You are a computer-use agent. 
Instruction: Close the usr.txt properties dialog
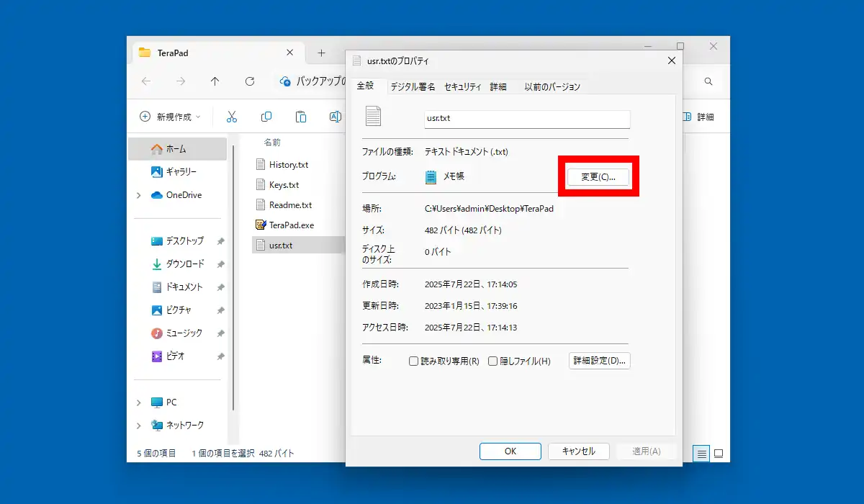pos(671,61)
